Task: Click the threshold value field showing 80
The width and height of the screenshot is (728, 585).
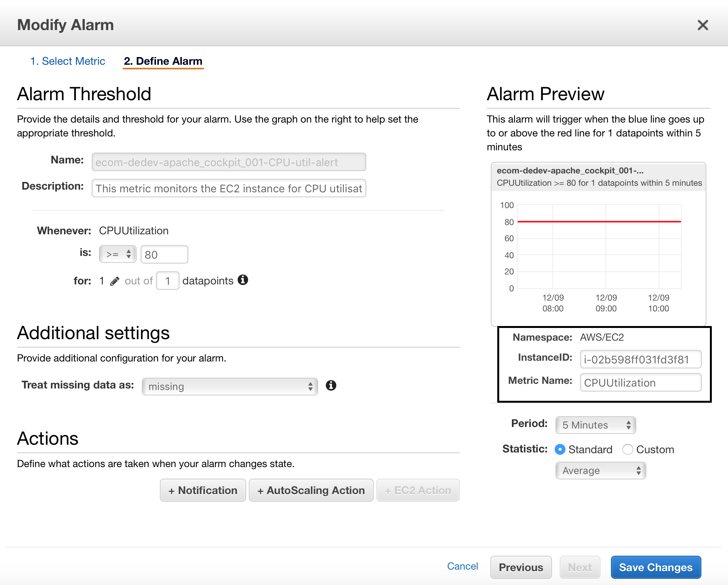Action: point(164,254)
